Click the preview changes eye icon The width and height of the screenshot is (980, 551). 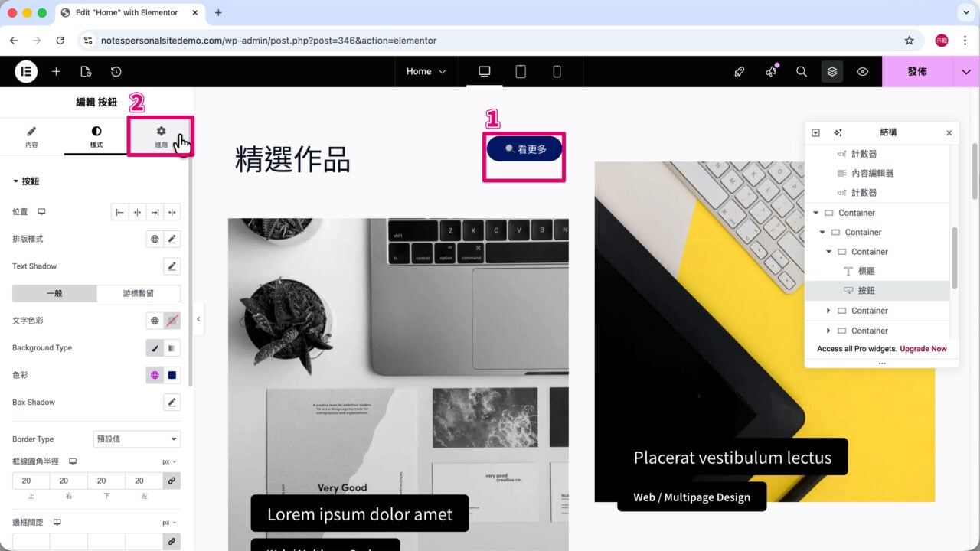point(863,71)
